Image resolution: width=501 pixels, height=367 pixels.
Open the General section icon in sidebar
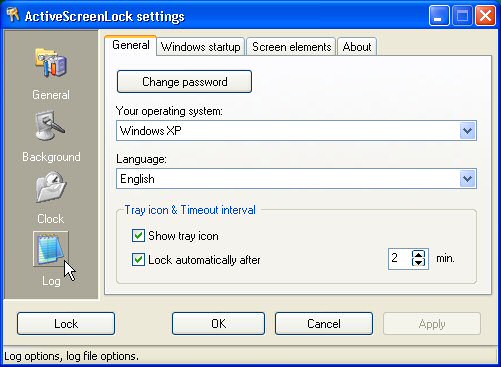click(51, 63)
